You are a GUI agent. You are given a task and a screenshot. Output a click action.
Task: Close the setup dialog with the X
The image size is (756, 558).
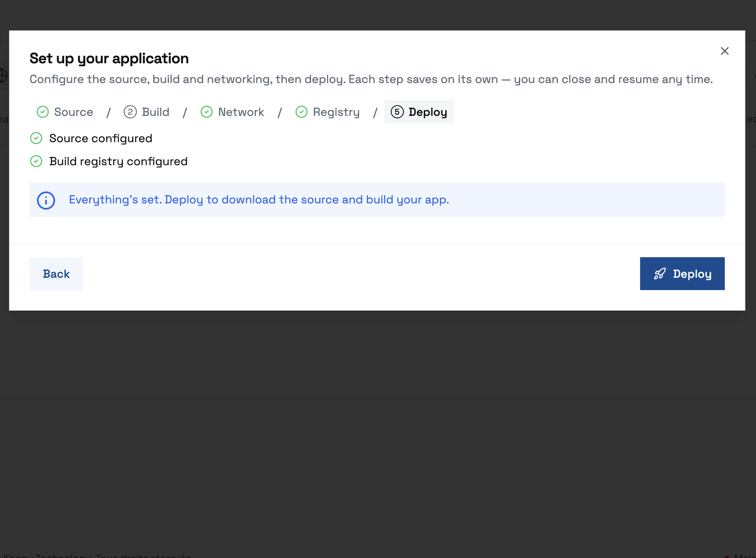(x=724, y=51)
